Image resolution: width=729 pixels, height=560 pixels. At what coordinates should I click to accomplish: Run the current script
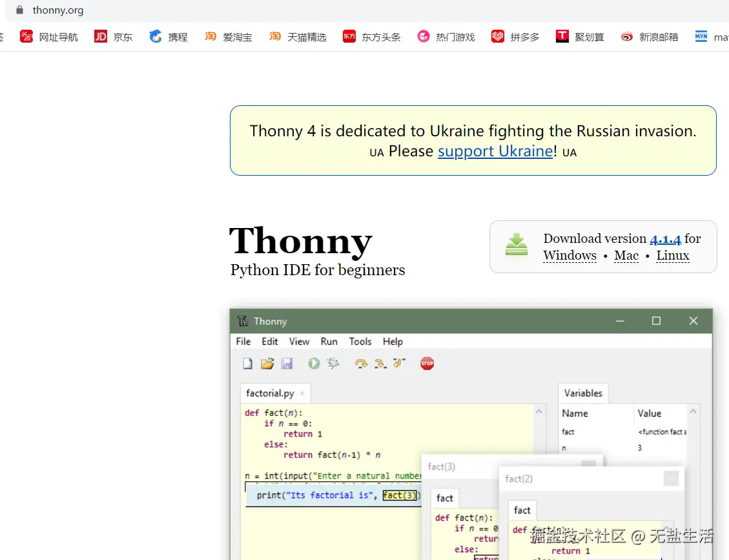314,363
